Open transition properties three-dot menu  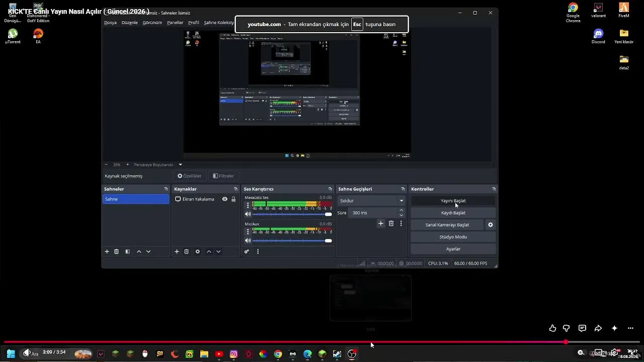401,223
